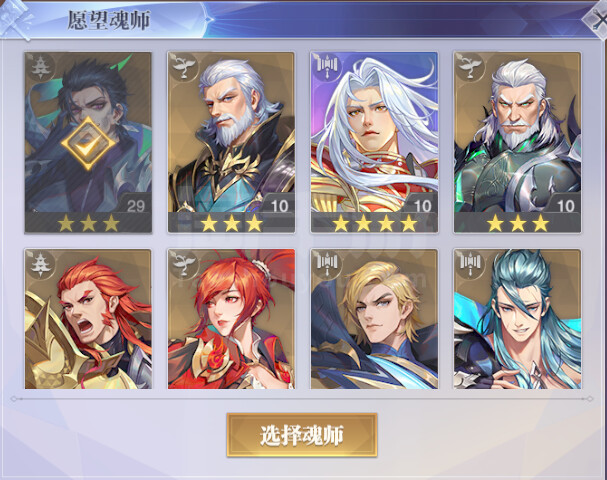The width and height of the screenshot is (607, 480).
Task: Choose the green-armored white-bearded elder card
Action: [517, 142]
